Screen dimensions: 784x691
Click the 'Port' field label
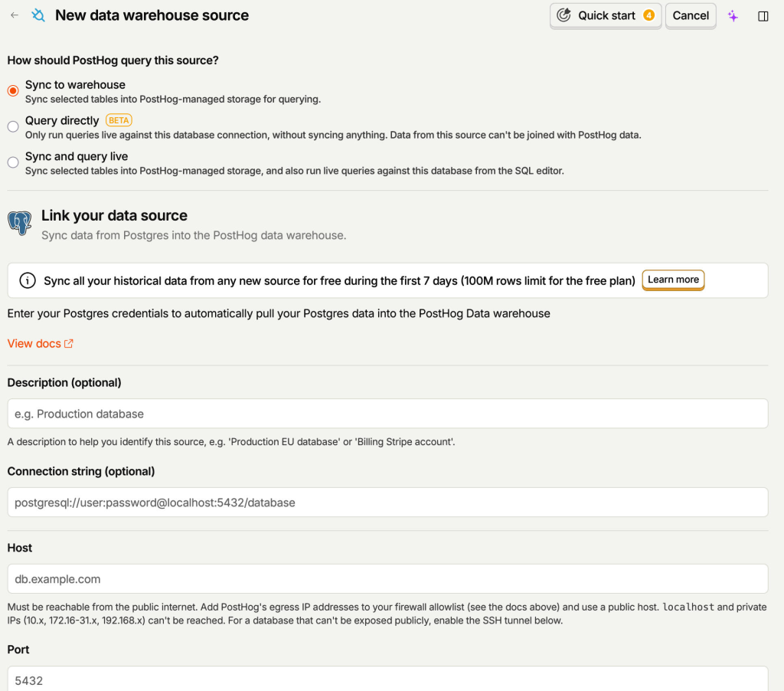tap(18, 650)
